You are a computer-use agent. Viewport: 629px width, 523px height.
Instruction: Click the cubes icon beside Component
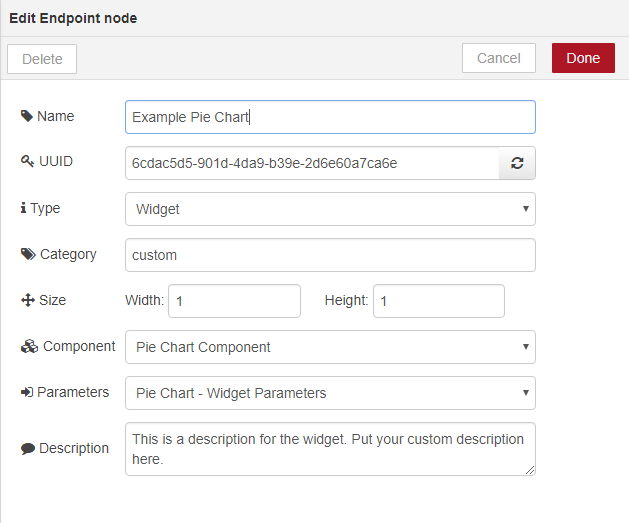coord(29,347)
